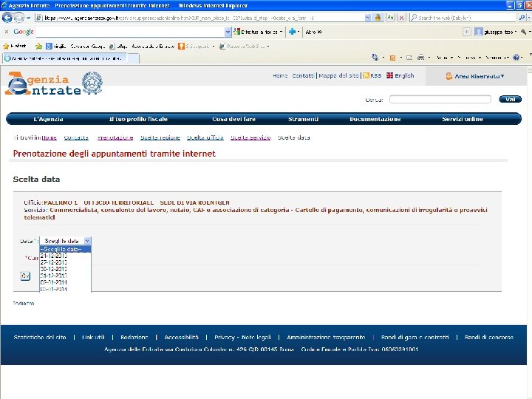Open Statistiche del sito footer link
The height and width of the screenshot is (399, 532).
40,337
